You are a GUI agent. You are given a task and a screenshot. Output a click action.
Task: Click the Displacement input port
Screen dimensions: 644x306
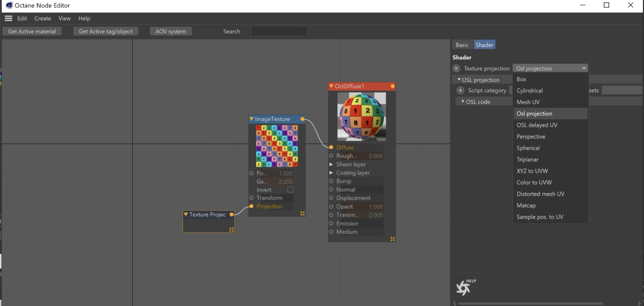[x=331, y=198]
